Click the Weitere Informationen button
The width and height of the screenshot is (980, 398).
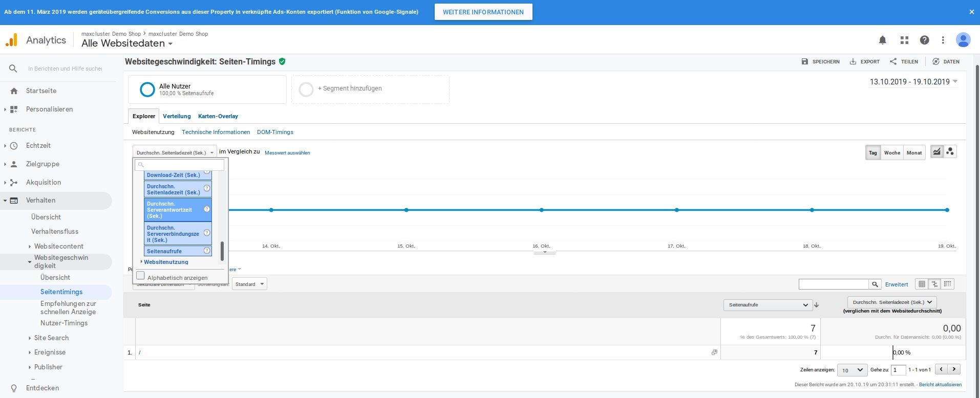(483, 12)
